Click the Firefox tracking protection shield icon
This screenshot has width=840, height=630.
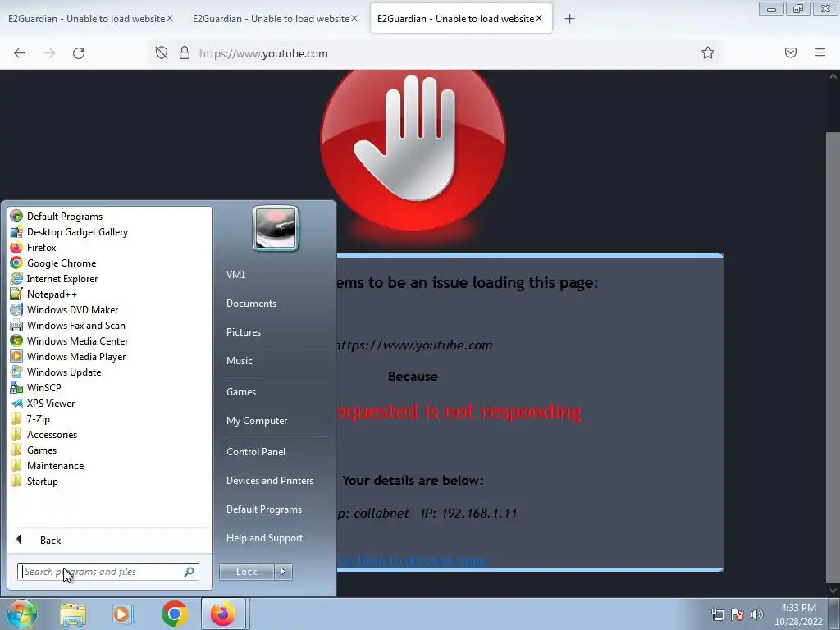pos(162,52)
